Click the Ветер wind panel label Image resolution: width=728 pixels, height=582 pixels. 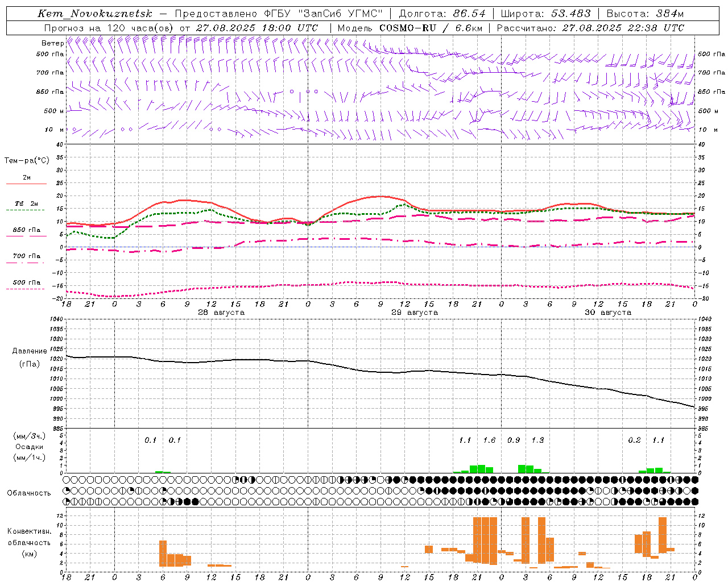point(52,43)
